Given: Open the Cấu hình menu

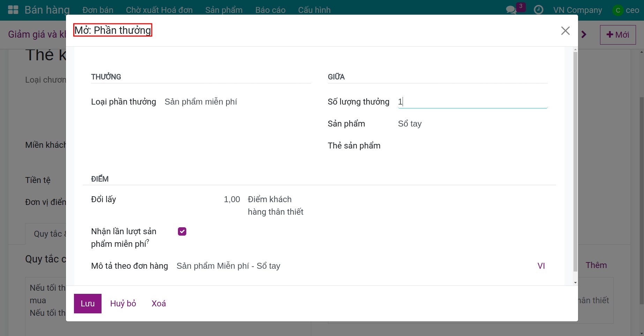Looking at the screenshot, I should (314, 10).
